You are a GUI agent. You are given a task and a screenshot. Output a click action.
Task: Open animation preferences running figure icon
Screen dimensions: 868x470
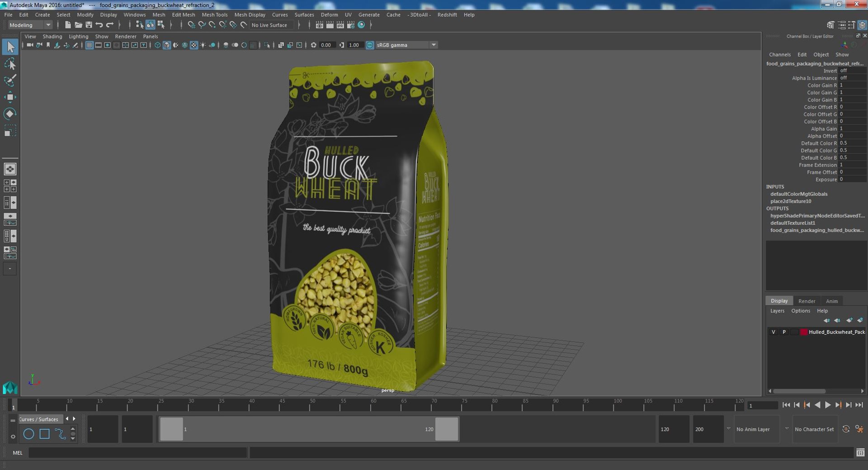pyautogui.click(x=859, y=429)
